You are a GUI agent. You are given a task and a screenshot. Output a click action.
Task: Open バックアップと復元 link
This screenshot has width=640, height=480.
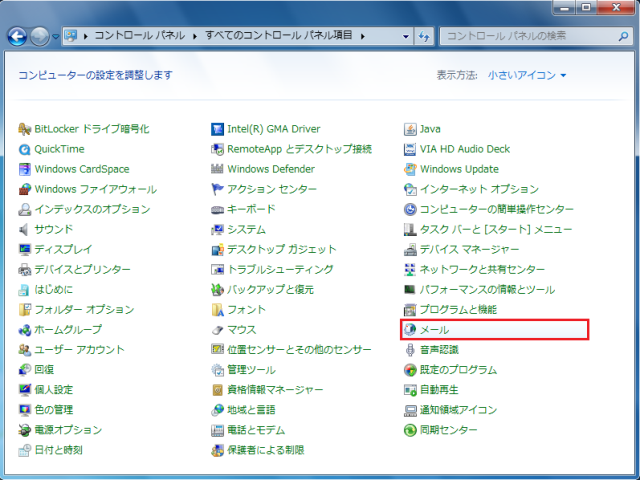tap(270, 289)
